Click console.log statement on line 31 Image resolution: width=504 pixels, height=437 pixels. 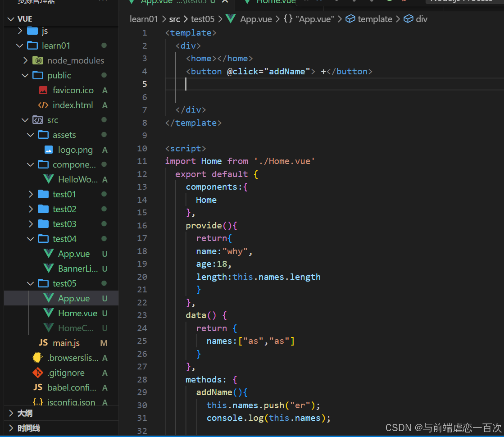[x=268, y=418]
